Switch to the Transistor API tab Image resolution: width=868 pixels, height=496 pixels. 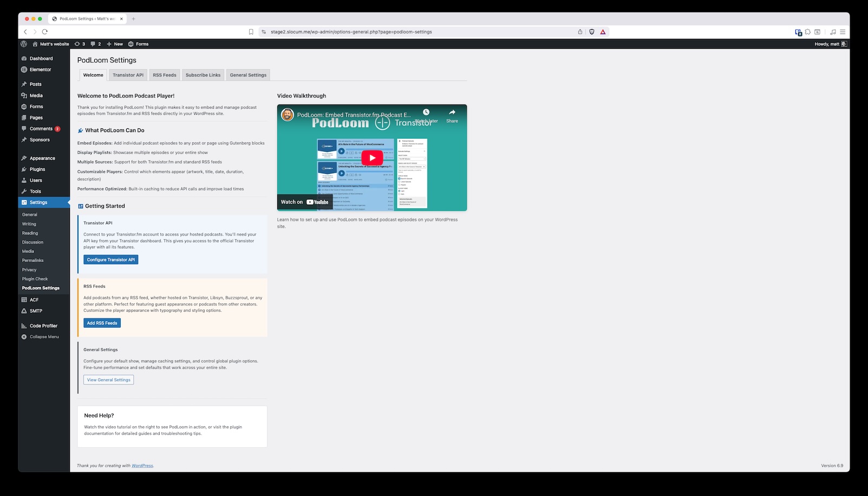click(128, 75)
